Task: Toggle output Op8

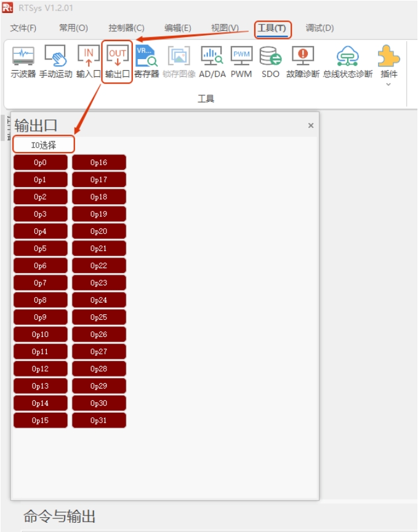Action: pyautogui.click(x=41, y=300)
